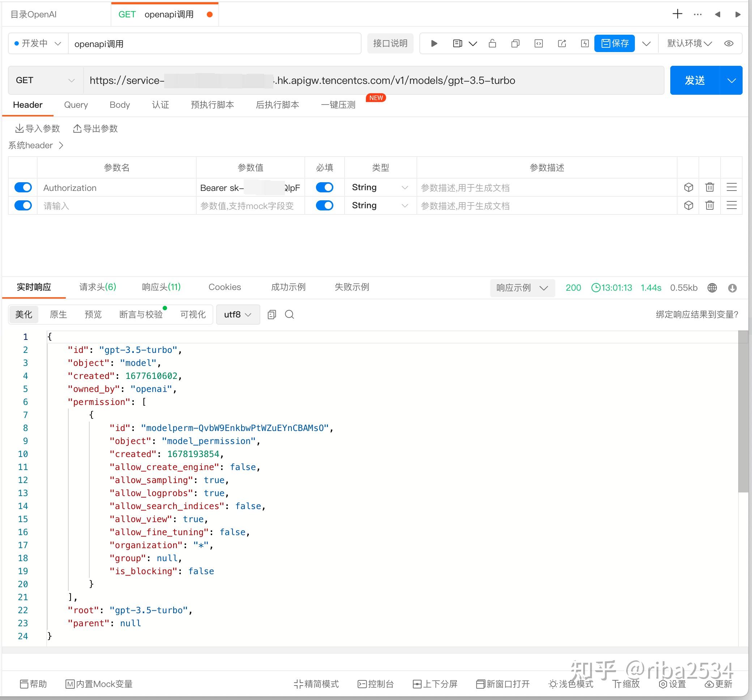This screenshot has height=700, width=752.
Task: Toggle required switch for Authorization parameter
Action: tap(325, 187)
